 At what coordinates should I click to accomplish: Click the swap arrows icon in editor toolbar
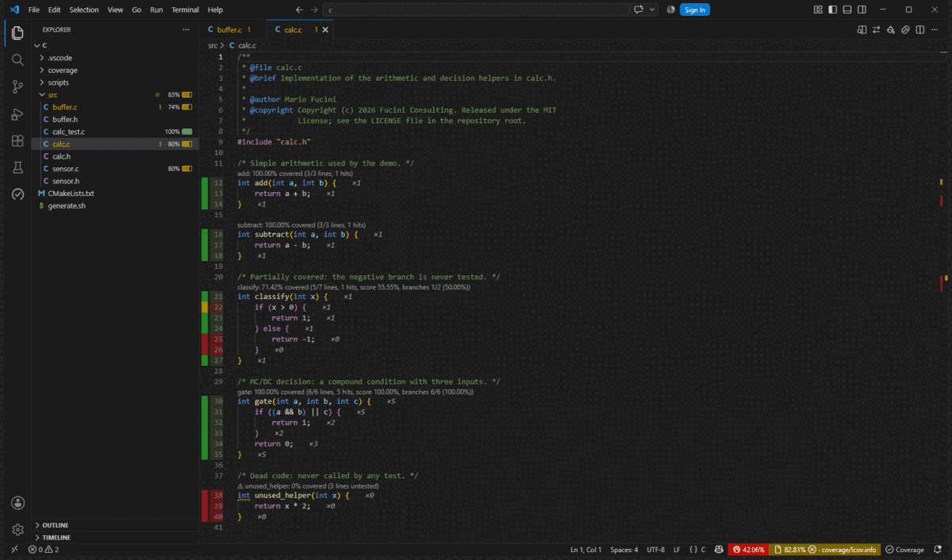coord(876,29)
